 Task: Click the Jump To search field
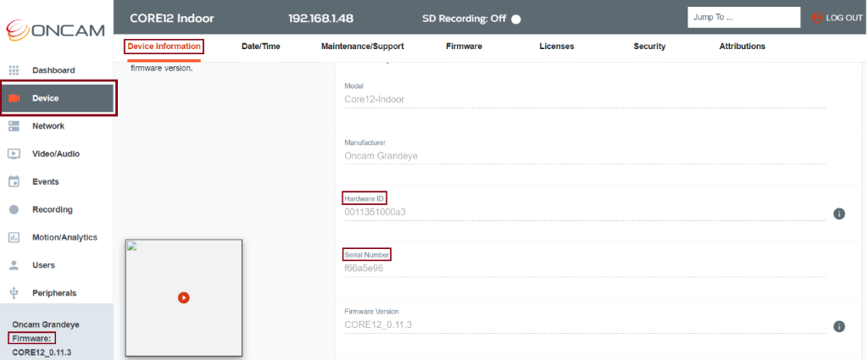coord(744,17)
